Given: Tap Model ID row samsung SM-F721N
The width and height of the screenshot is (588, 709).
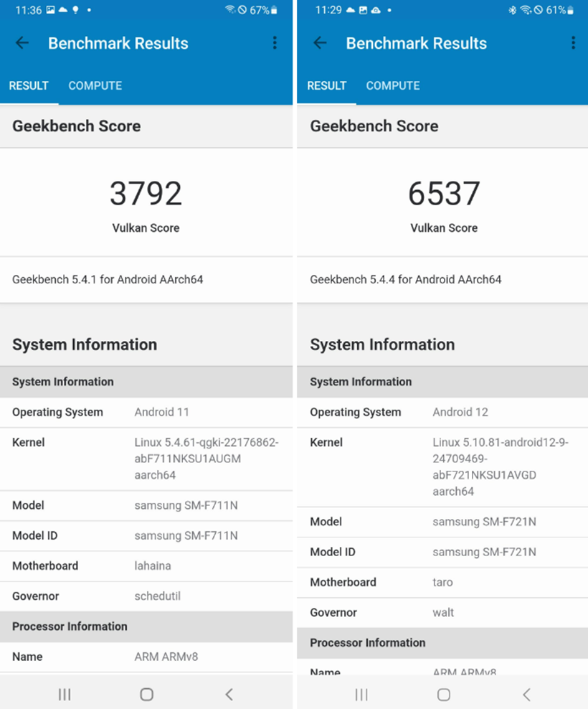Looking at the screenshot, I should [442, 552].
